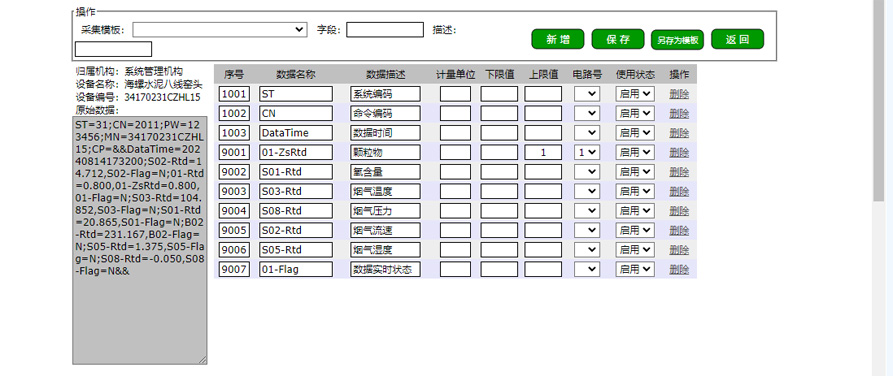
Task: Open the 电路号 dropdown in row 9001
Action: [x=587, y=152]
